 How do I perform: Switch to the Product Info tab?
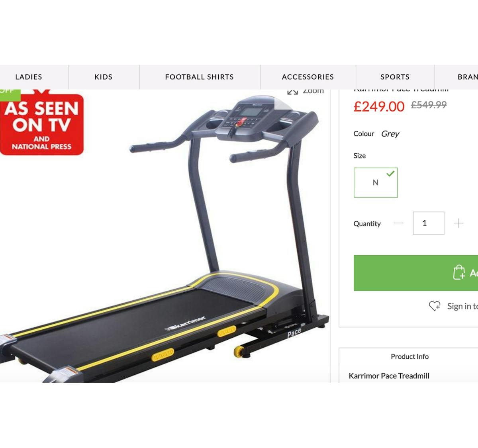click(x=409, y=356)
